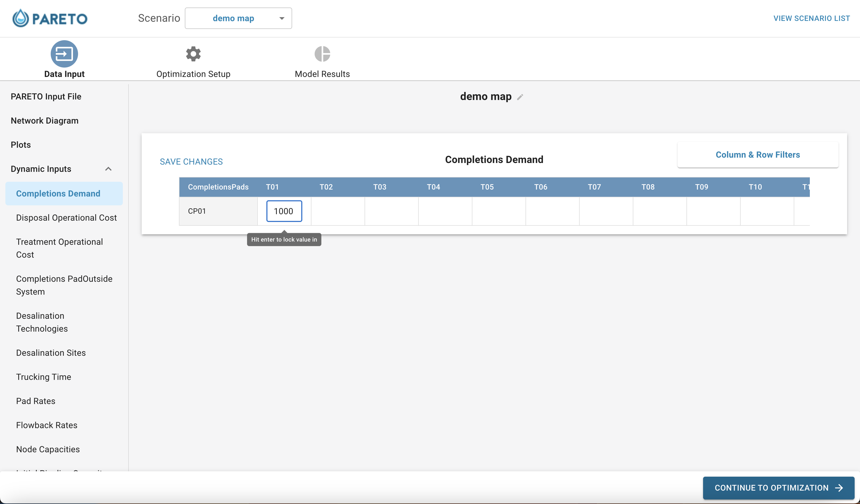Open the Data Input step icon
Screen dimensions: 860x504
tap(64, 54)
